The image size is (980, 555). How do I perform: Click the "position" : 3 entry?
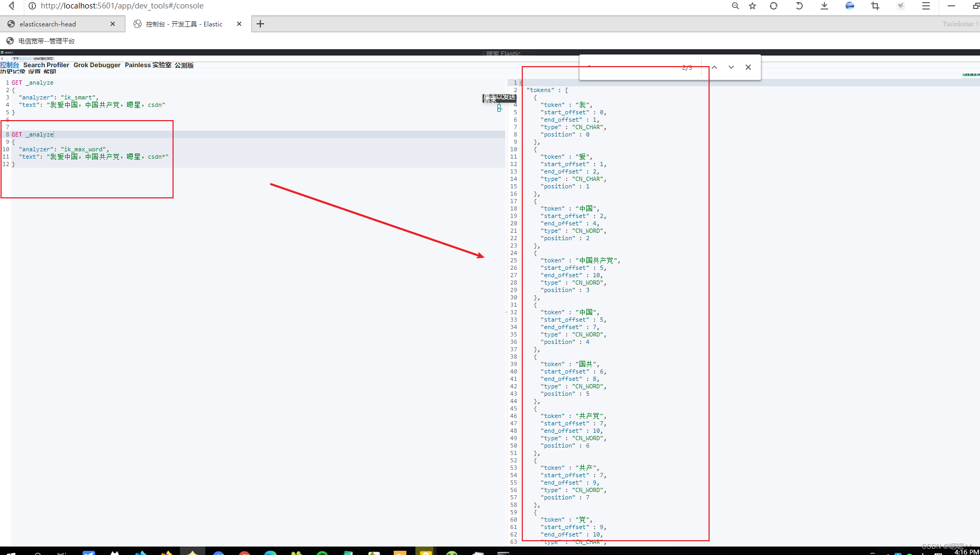(565, 290)
